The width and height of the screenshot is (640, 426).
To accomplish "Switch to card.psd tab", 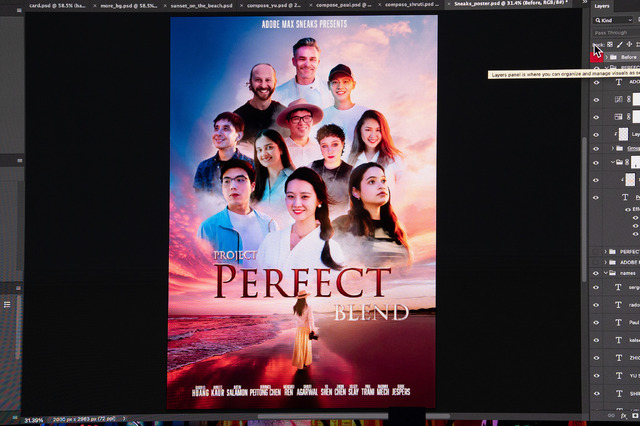I will click(57, 5).
